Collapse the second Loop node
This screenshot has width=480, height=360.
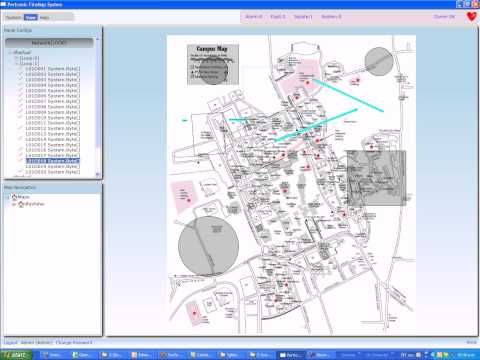point(16,63)
